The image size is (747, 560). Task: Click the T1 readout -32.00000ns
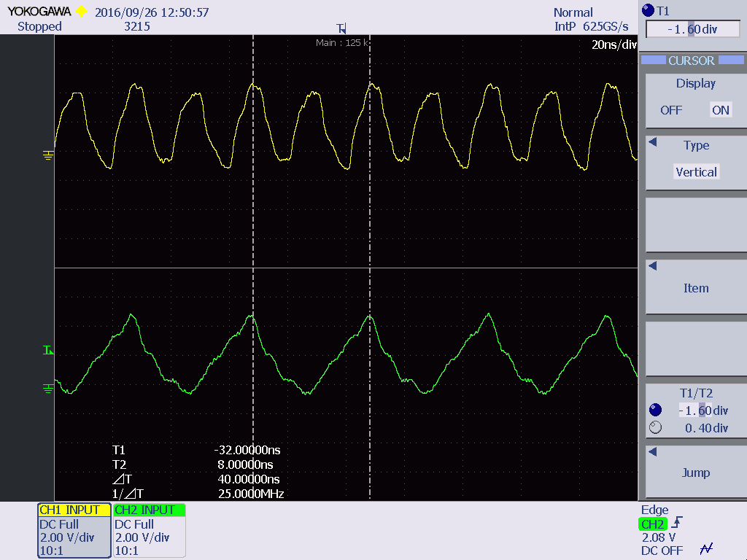(247, 450)
